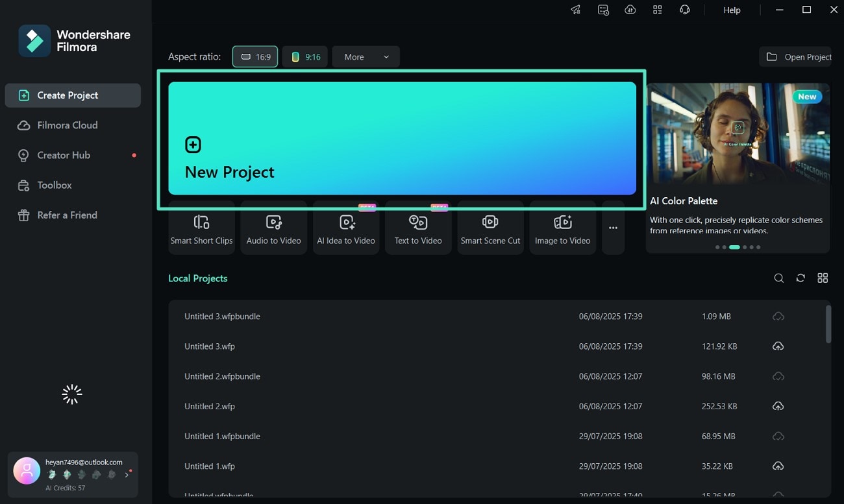Click the Wondershare Filmora logo
844x504 pixels.
[75, 41]
